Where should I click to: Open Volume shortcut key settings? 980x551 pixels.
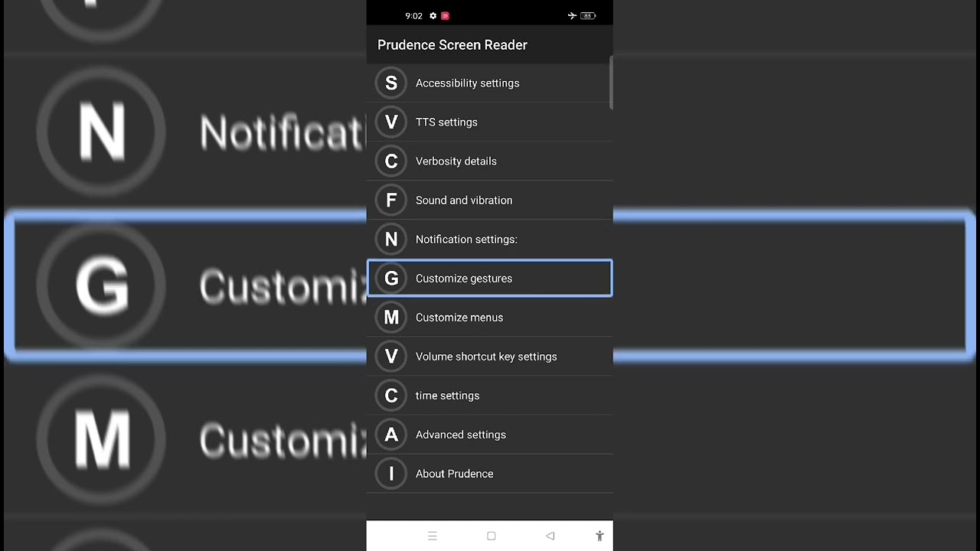coord(489,356)
